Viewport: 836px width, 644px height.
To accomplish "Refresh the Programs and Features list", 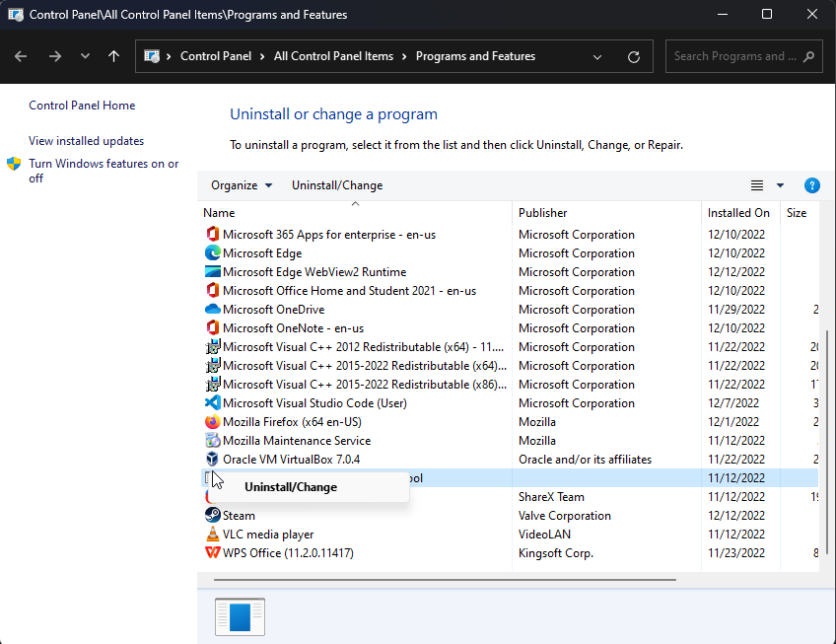I will [633, 56].
